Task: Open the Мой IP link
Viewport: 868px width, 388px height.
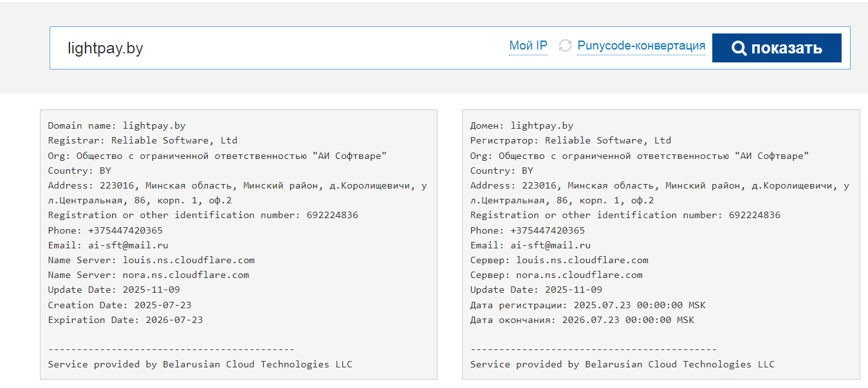Action: coord(528,46)
